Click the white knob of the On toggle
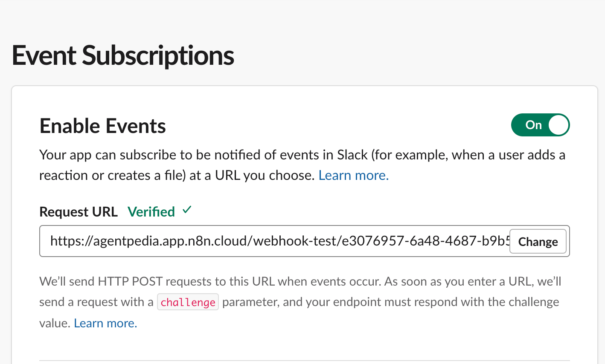The width and height of the screenshot is (605, 364). click(x=558, y=125)
